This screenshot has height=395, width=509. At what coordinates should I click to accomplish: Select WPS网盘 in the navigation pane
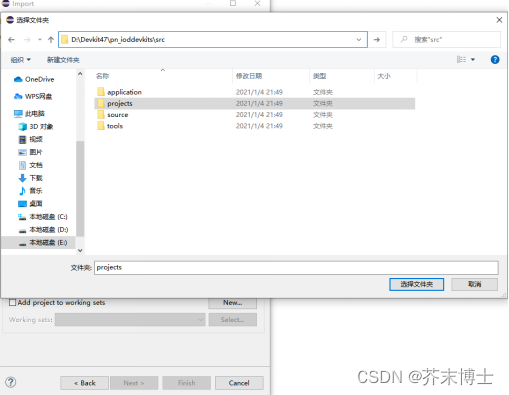[33, 96]
